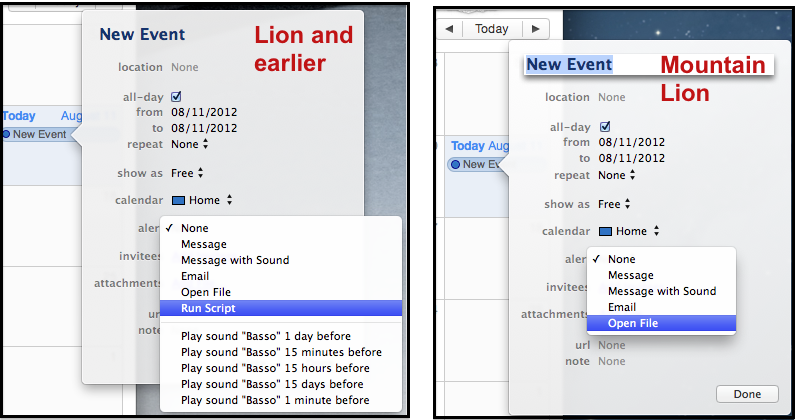Toggle all-day checkbox in Mountain Lion popup

(x=605, y=126)
